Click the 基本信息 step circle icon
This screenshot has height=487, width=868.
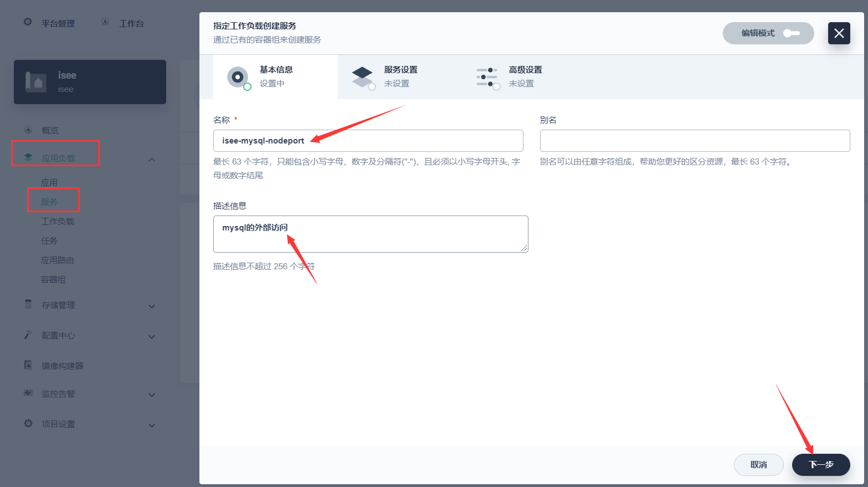coord(238,78)
